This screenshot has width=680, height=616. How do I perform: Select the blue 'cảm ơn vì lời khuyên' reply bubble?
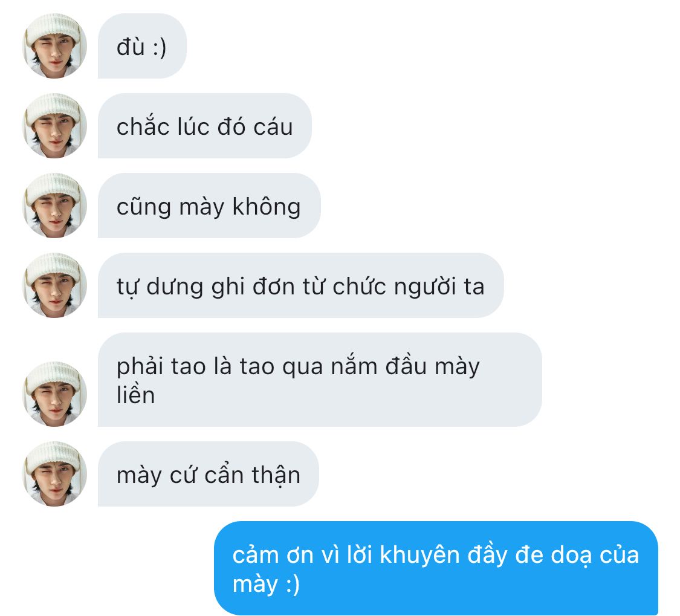pos(436,568)
